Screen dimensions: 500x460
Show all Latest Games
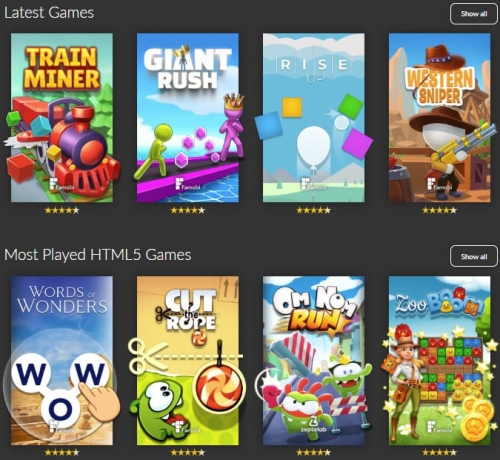pos(474,14)
